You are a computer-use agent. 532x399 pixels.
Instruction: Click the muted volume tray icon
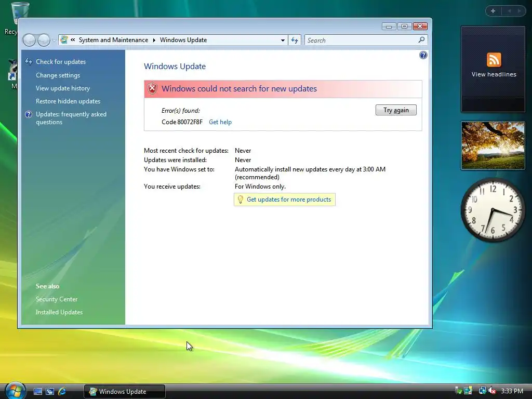492,391
